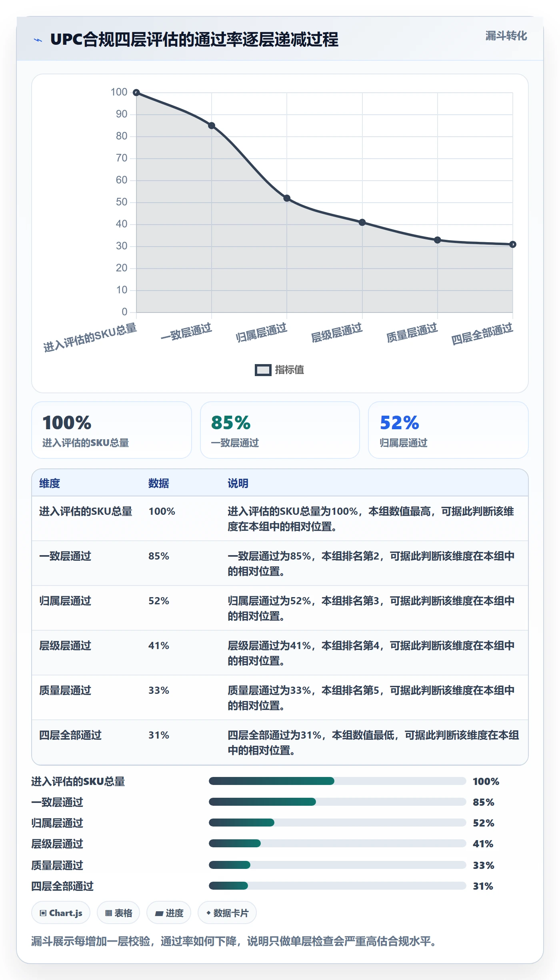Click the chart point for 一致层通过
The image size is (560, 980).
tap(212, 125)
